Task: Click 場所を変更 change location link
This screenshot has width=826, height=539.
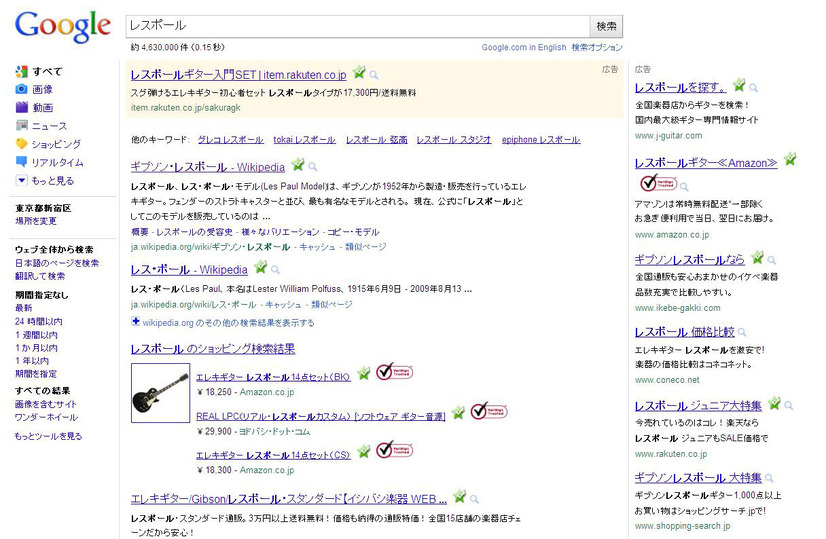Action: [x=35, y=221]
